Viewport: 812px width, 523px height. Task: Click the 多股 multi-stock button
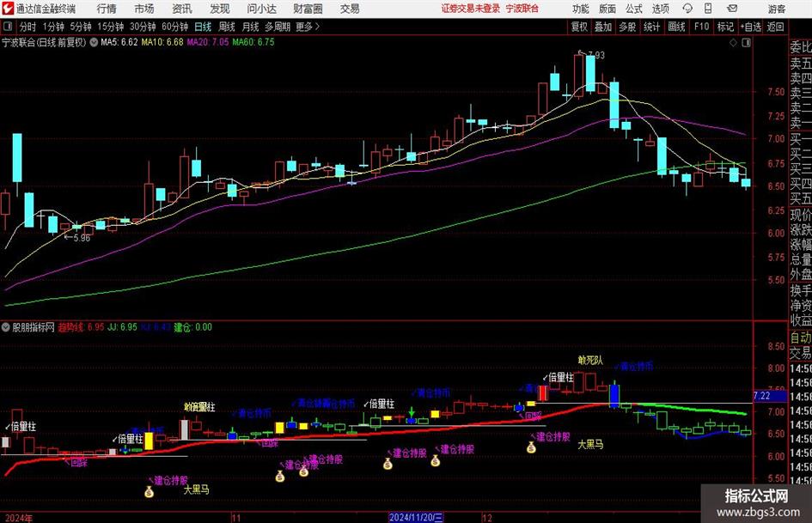[x=627, y=27]
